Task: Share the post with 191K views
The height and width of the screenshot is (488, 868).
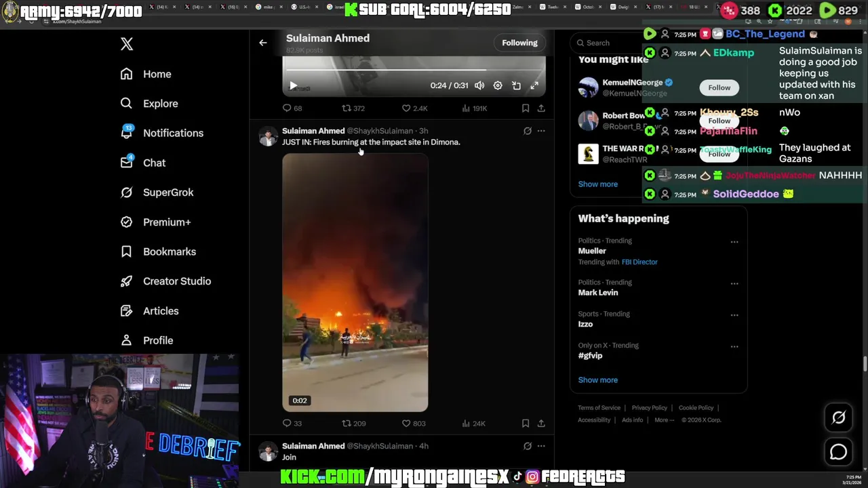Action: 541,108
